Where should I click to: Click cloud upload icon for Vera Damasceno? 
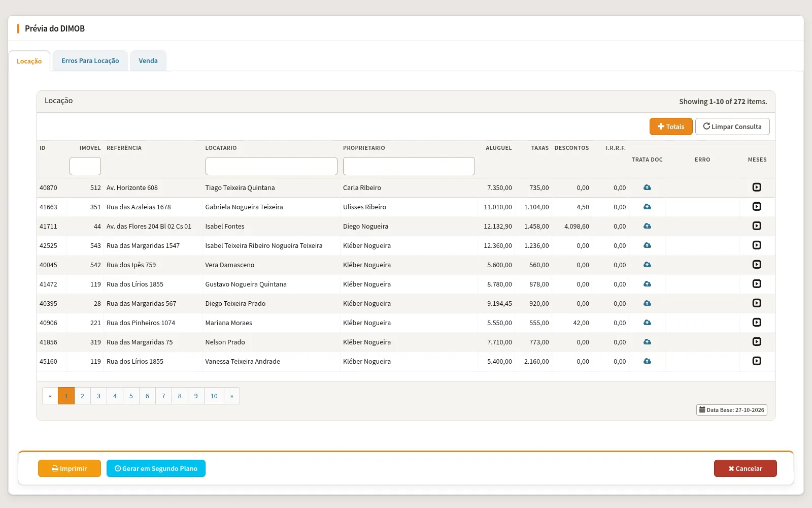(x=647, y=265)
